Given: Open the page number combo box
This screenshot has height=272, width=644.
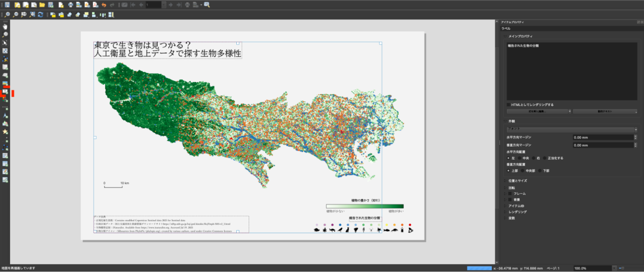Looking at the screenshot, I should pos(156,4).
